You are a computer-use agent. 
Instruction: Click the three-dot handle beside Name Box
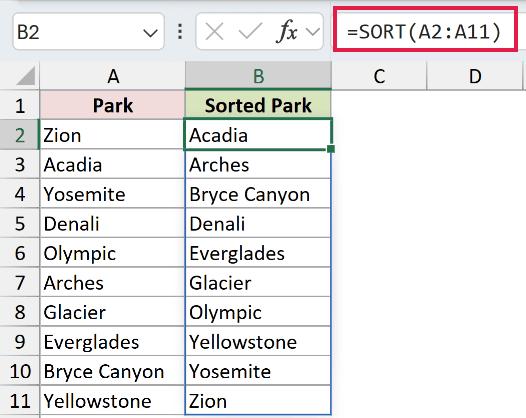(x=180, y=32)
